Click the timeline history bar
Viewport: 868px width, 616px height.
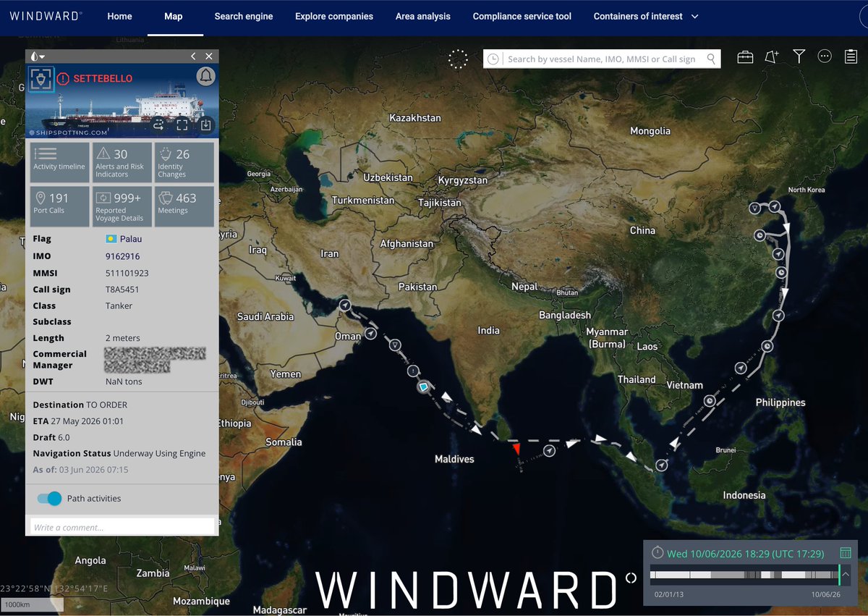click(744, 575)
